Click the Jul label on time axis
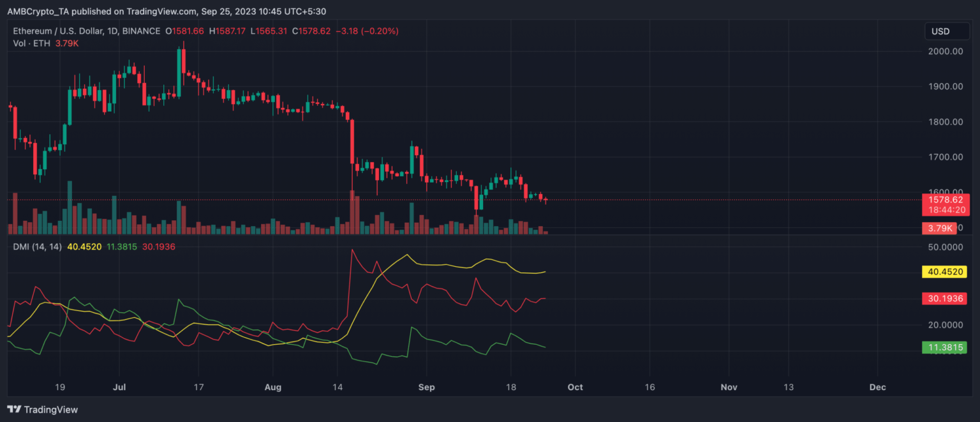The width and height of the screenshot is (980, 422). click(119, 387)
